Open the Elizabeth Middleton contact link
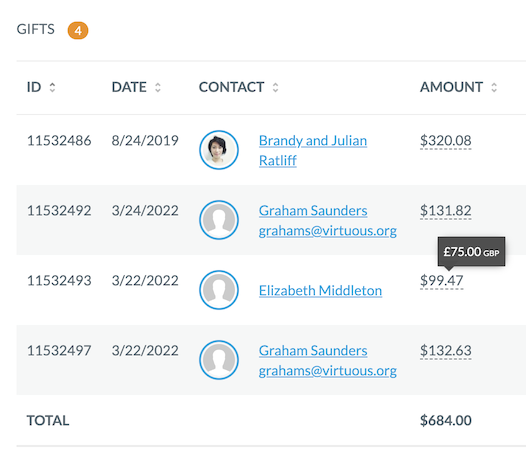526x450 pixels. tap(320, 290)
